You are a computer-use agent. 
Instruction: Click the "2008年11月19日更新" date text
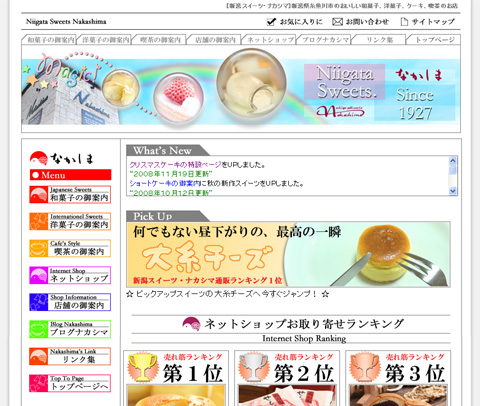171,174
